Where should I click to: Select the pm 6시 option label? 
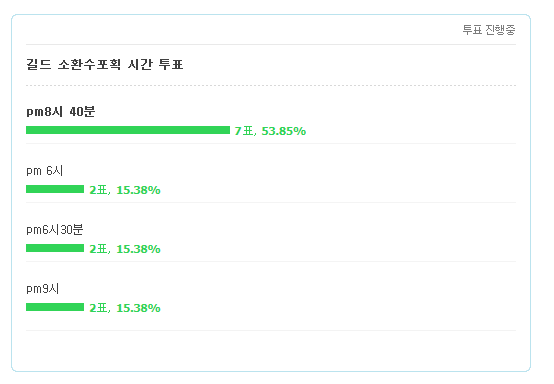coord(45,171)
